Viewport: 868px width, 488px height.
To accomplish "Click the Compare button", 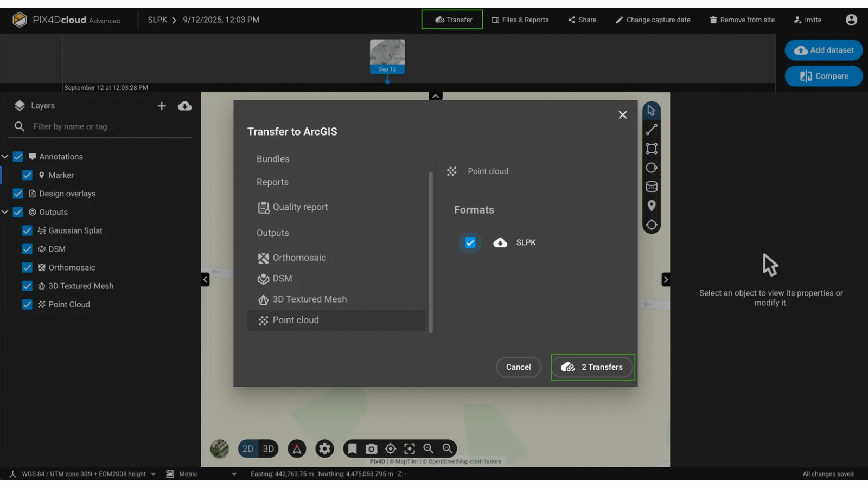I will 824,76.
